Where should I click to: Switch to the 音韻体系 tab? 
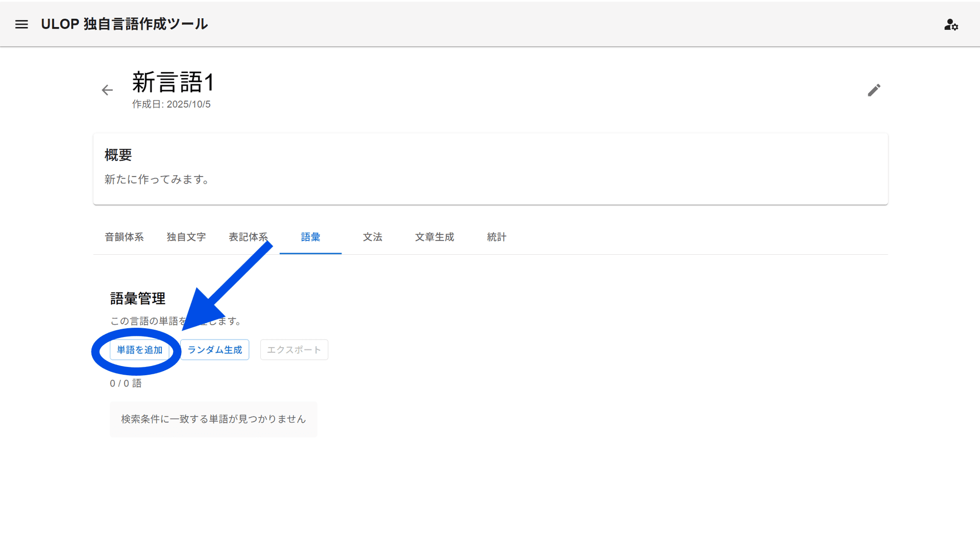point(124,237)
